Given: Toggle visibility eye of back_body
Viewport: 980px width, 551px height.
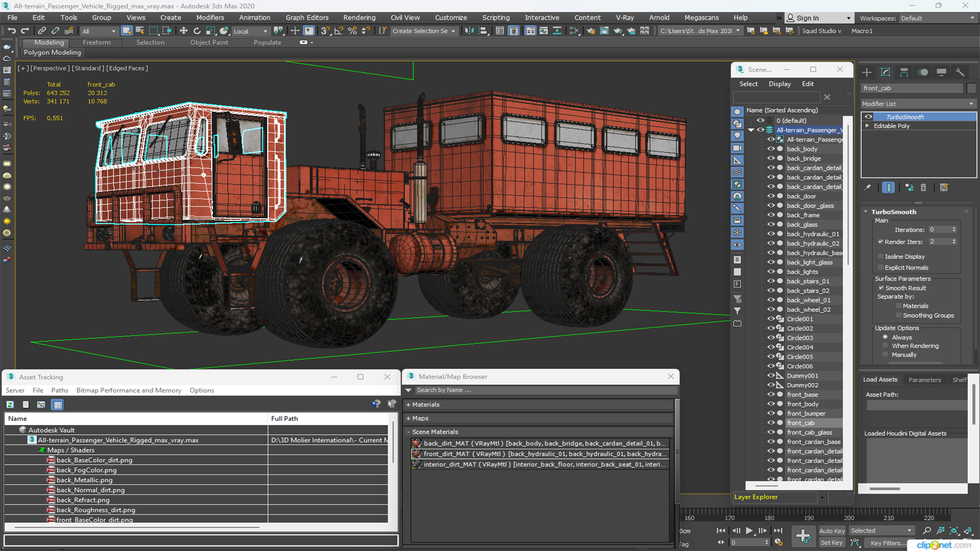Looking at the screenshot, I should [x=771, y=149].
